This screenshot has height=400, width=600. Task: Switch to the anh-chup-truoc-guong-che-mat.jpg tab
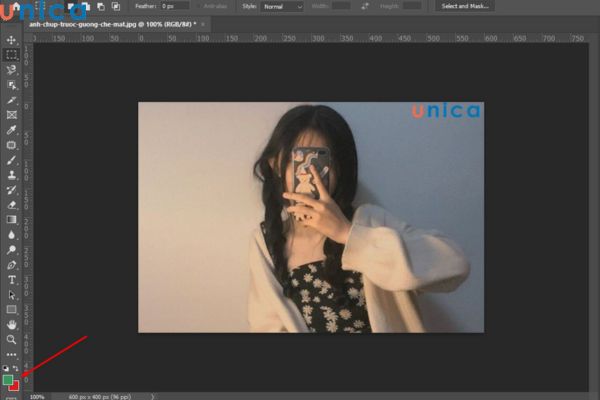click(112, 24)
